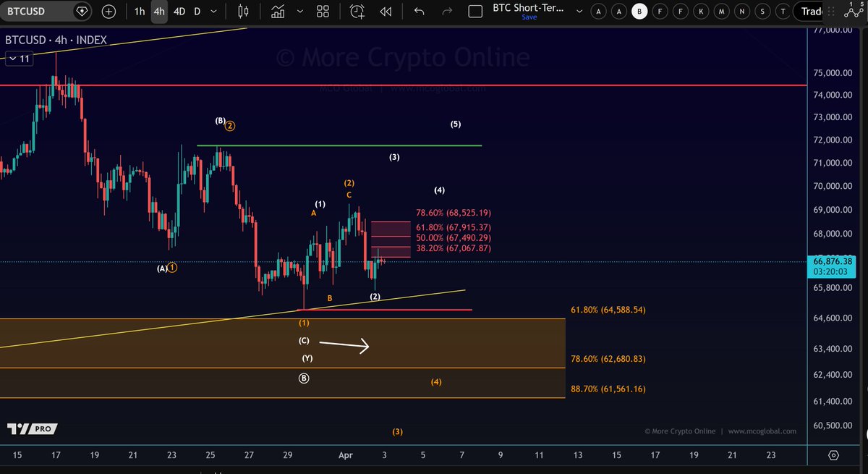Switch to the K layout circle

[701, 12]
